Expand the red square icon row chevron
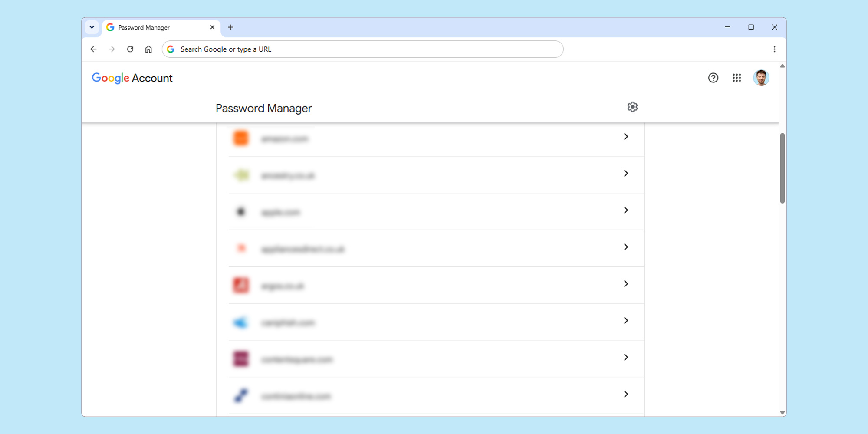The width and height of the screenshot is (868, 434). click(x=626, y=284)
